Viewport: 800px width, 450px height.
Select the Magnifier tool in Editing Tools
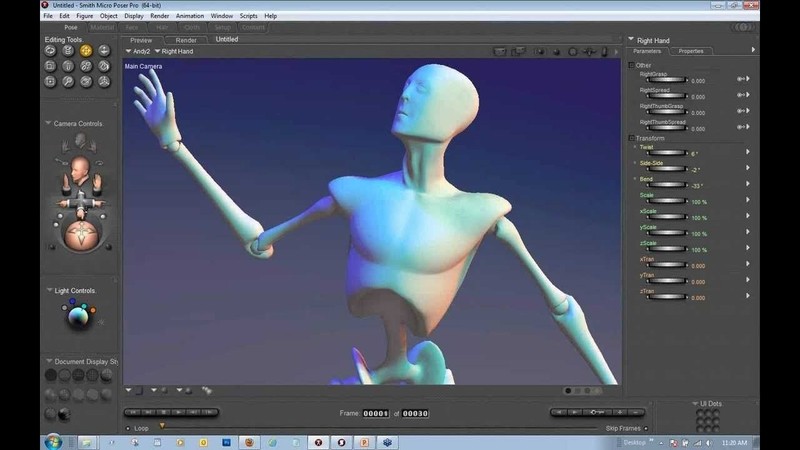pos(68,82)
